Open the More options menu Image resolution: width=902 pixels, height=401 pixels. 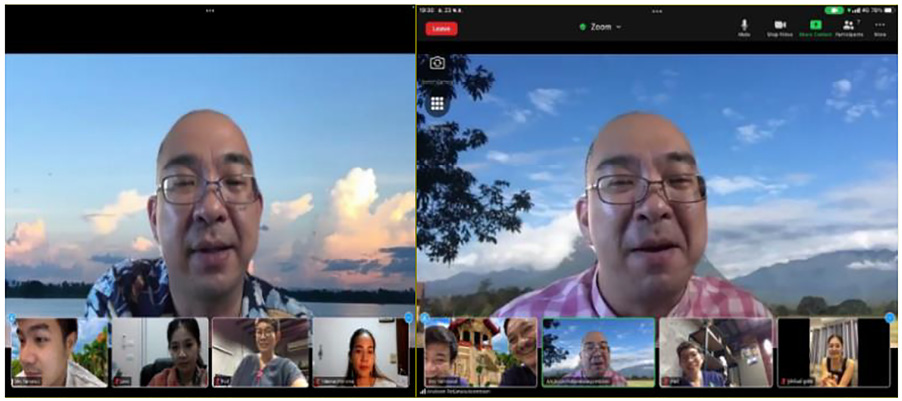(x=880, y=25)
